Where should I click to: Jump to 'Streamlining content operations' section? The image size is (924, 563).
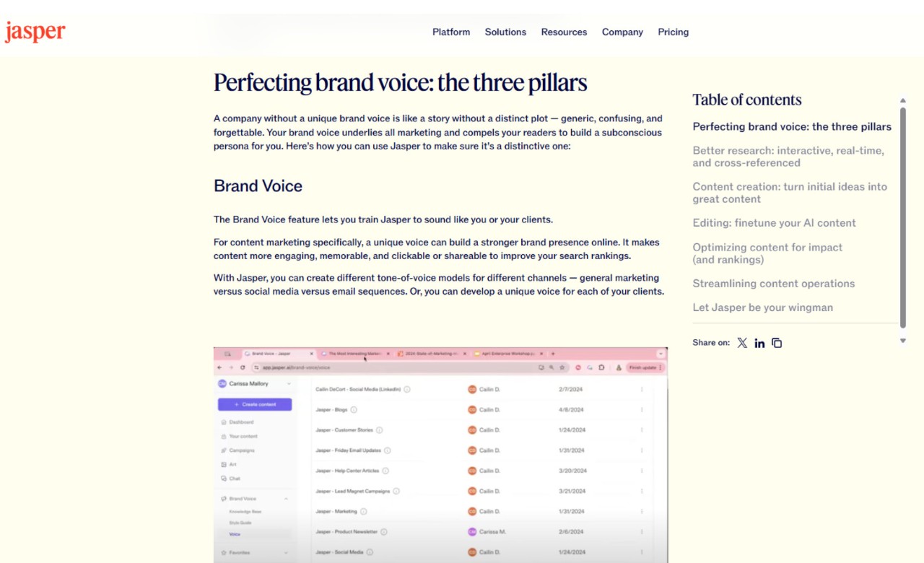(773, 284)
